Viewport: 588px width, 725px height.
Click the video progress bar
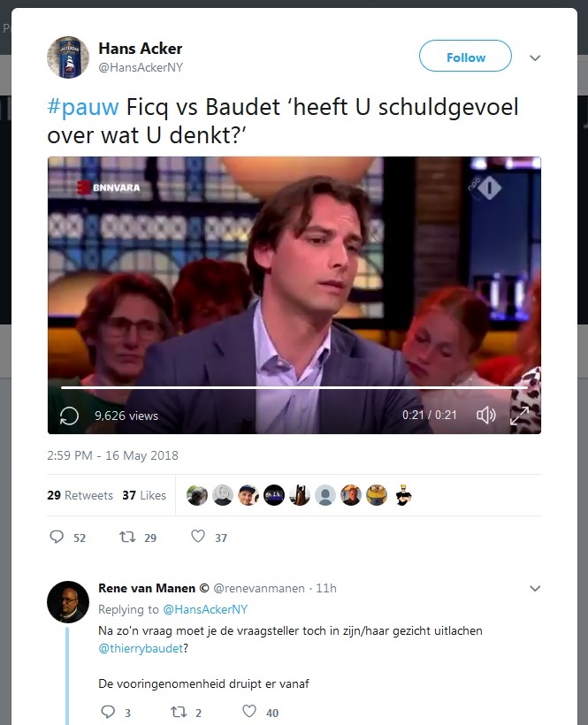(294, 387)
